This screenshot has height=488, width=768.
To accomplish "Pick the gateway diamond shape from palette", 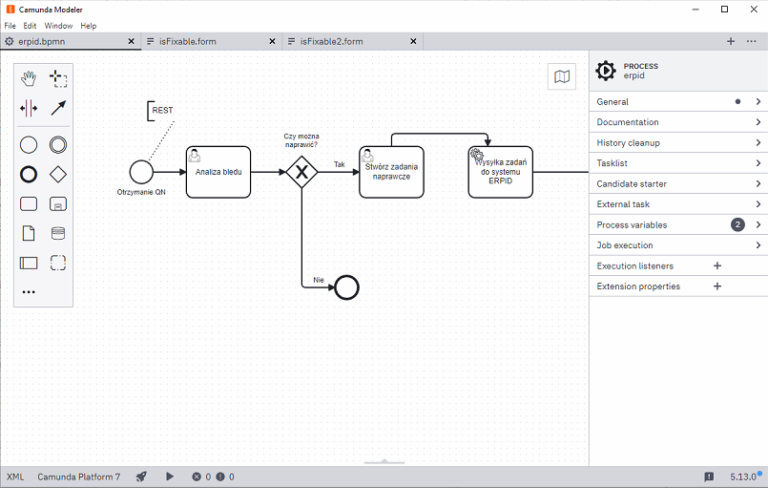I will coord(58,174).
